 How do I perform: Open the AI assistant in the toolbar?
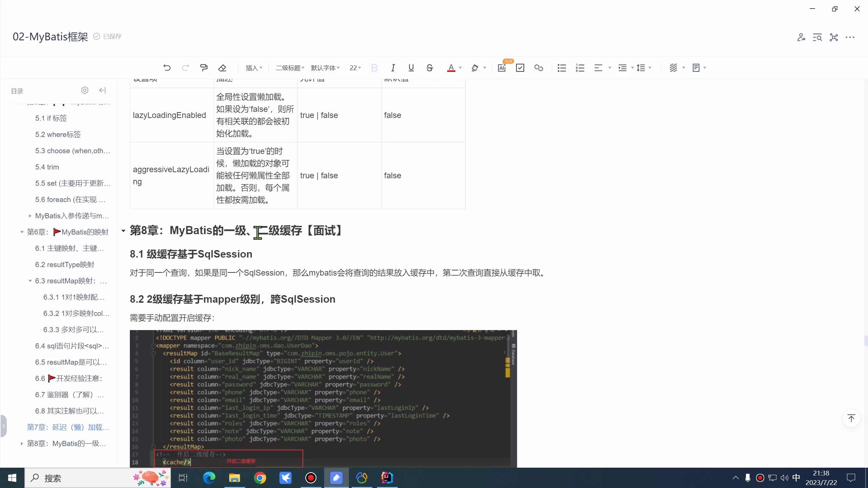click(x=502, y=68)
